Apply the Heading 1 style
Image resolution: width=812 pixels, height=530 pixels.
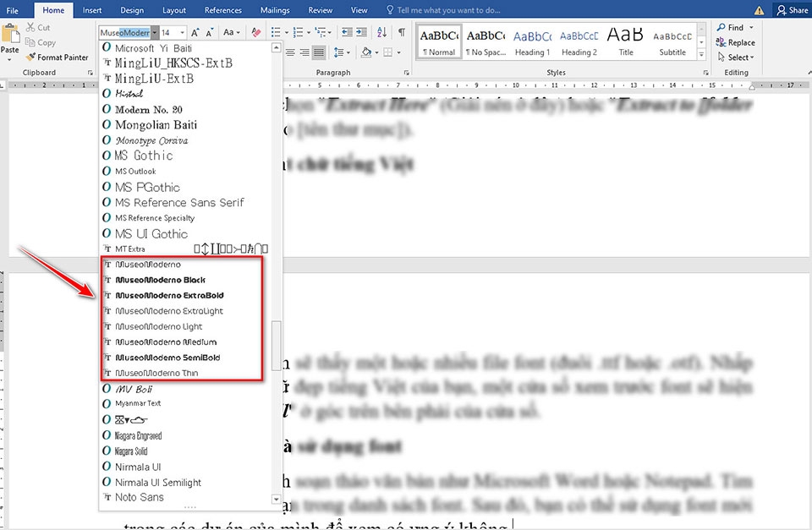pos(532,41)
